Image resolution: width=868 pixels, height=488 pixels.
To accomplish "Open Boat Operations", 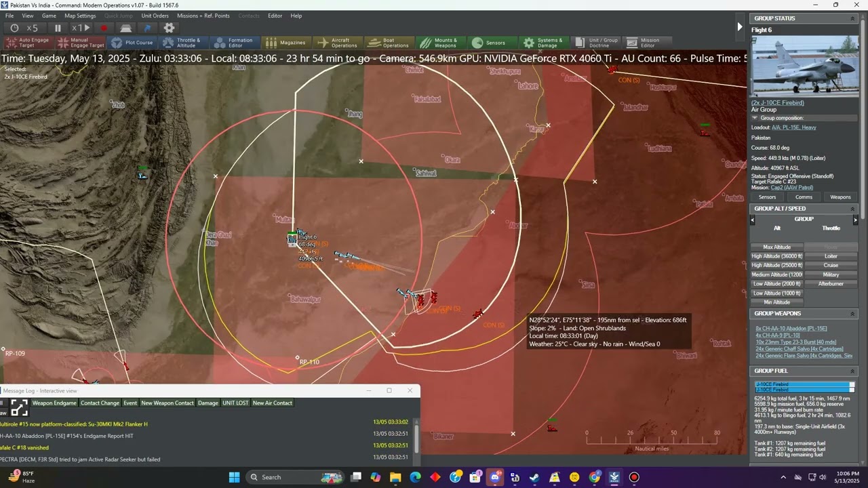I will (389, 43).
